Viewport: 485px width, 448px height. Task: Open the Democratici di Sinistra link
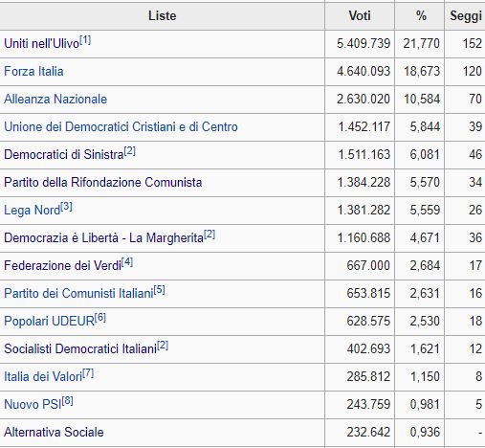coord(64,155)
